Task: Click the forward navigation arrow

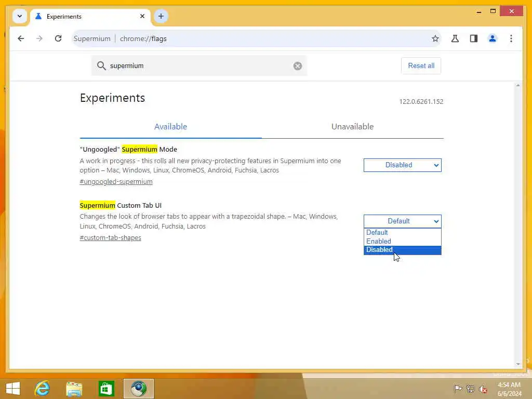Action: point(39,38)
